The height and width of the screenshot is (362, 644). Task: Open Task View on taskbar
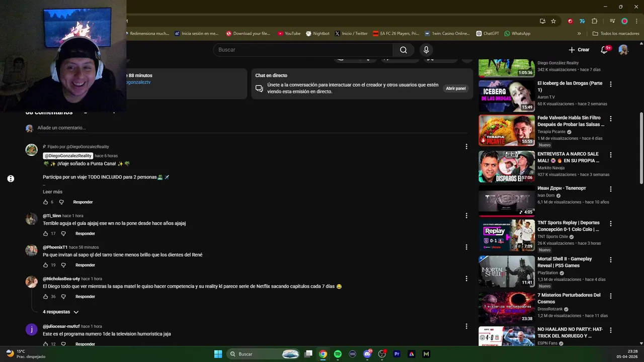pyautogui.click(x=308, y=354)
